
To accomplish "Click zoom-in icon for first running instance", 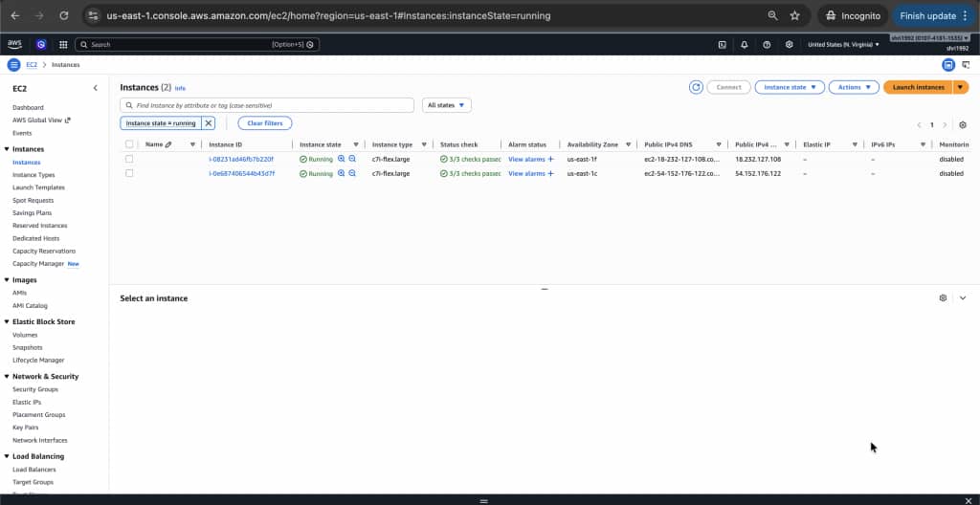I will click(x=342, y=159).
